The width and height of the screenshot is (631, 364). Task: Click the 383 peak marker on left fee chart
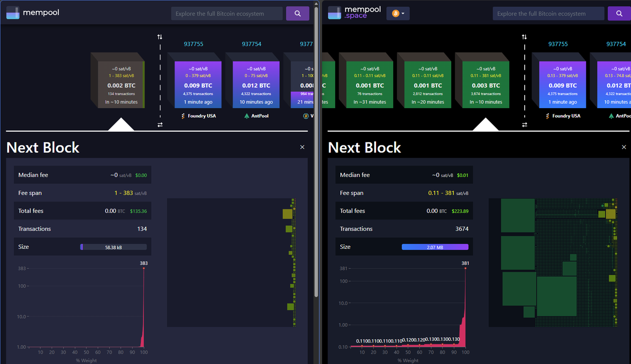(144, 268)
